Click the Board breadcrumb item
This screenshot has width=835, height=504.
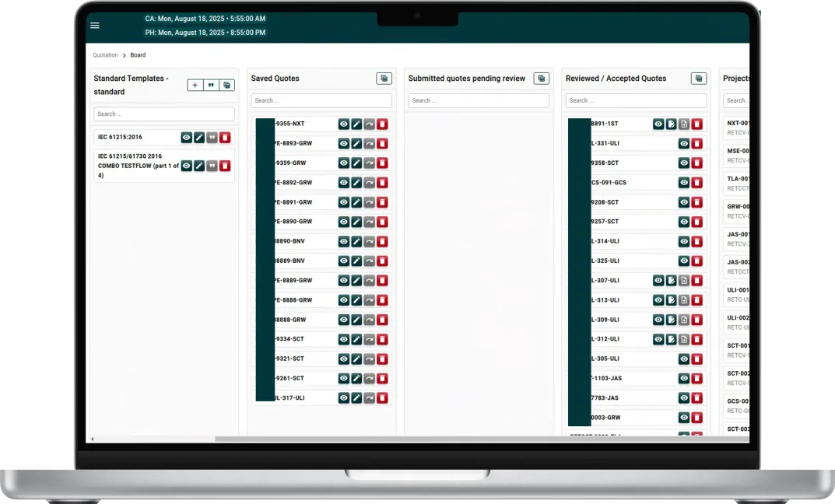pyautogui.click(x=138, y=55)
